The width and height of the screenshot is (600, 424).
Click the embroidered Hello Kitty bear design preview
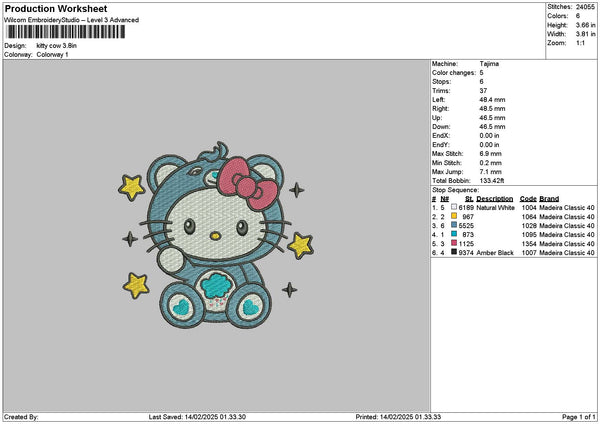point(217,235)
